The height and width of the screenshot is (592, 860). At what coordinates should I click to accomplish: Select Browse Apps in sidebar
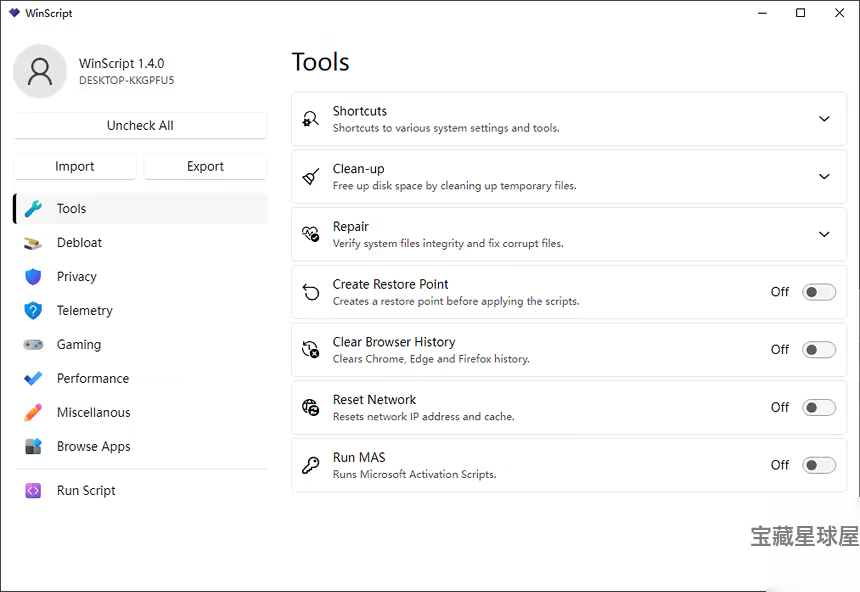tap(140, 447)
